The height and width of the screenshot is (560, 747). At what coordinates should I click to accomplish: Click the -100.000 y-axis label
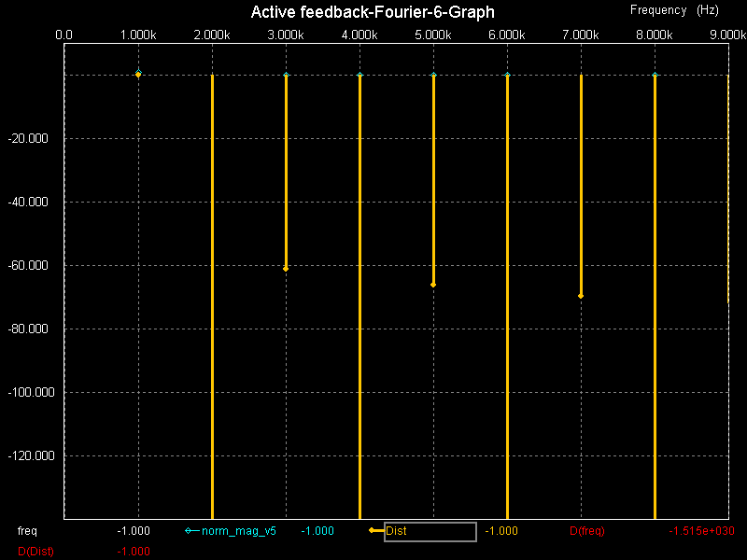tap(31, 392)
